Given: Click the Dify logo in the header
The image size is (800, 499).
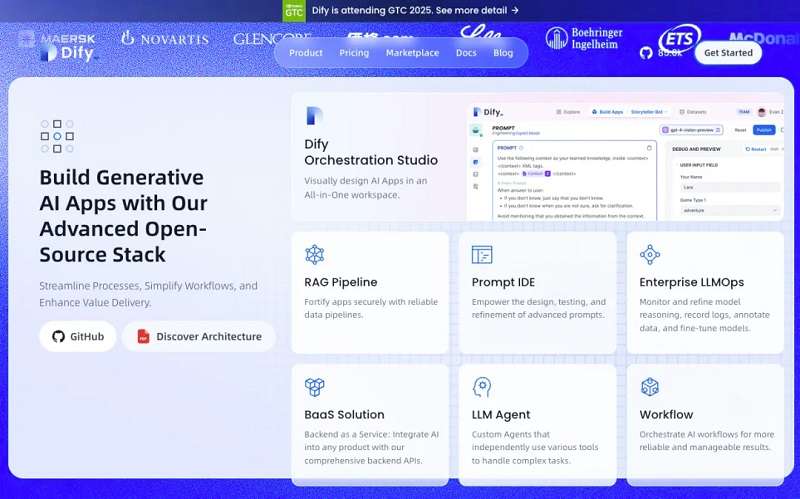Looking at the screenshot, I should [x=69, y=53].
